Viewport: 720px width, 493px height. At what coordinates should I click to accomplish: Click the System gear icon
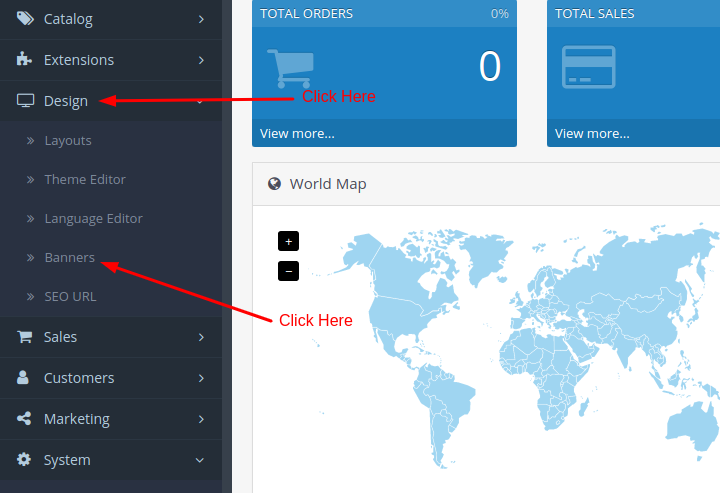click(24, 459)
